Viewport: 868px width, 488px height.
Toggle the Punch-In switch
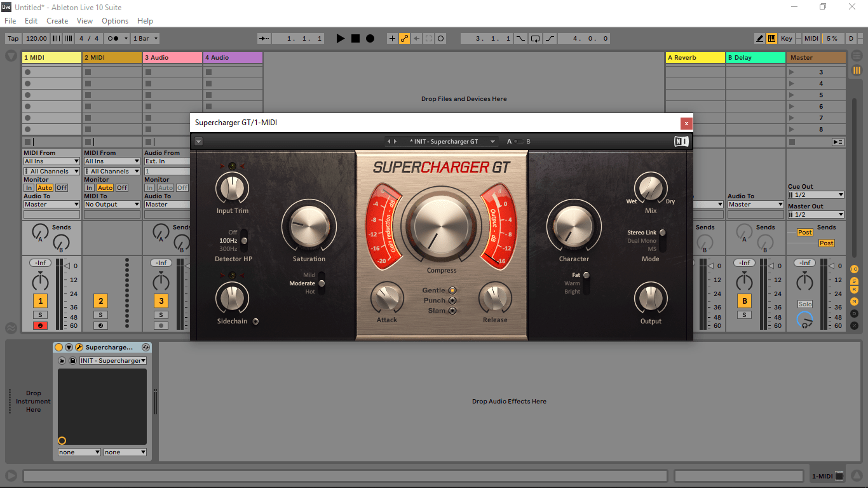pos(520,39)
